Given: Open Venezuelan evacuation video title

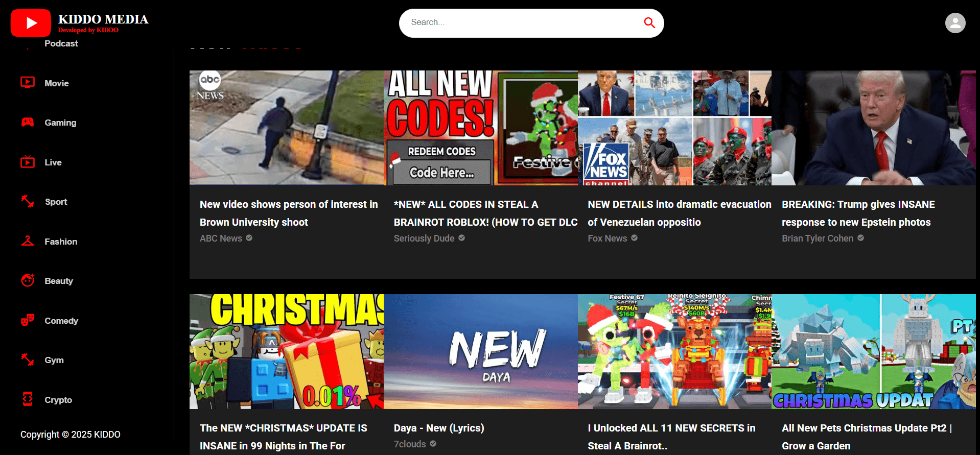Looking at the screenshot, I should (x=680, y=213).
